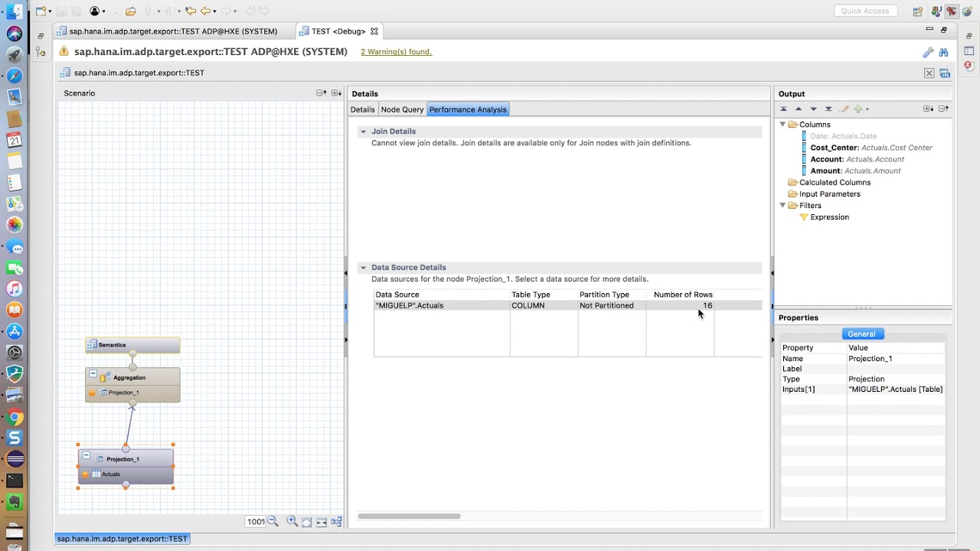Open the New wizard dropdown arrow
Image resolution: width=980 pixels, height=551 pixels.
[x=50, y=11]
